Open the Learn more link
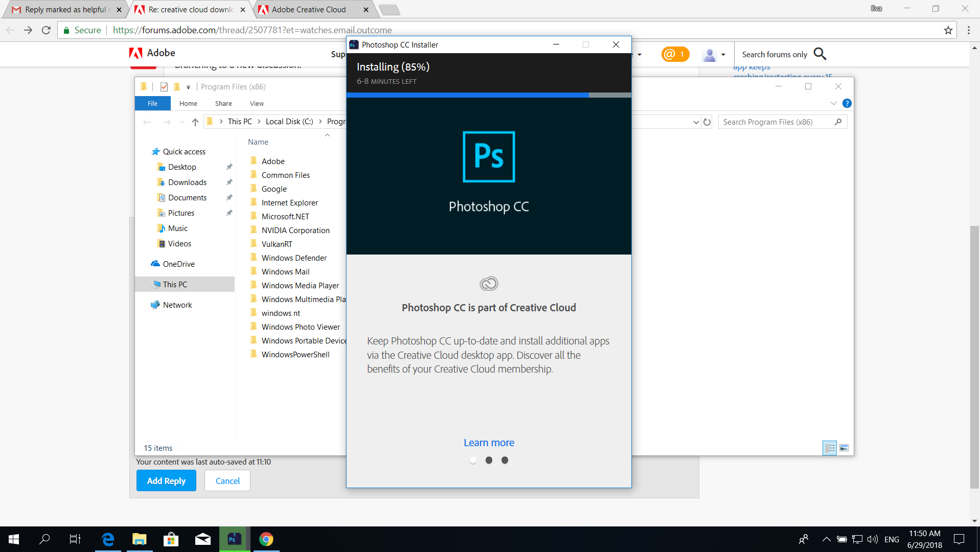The image size is (980, 552). click(x=489, y=443)
